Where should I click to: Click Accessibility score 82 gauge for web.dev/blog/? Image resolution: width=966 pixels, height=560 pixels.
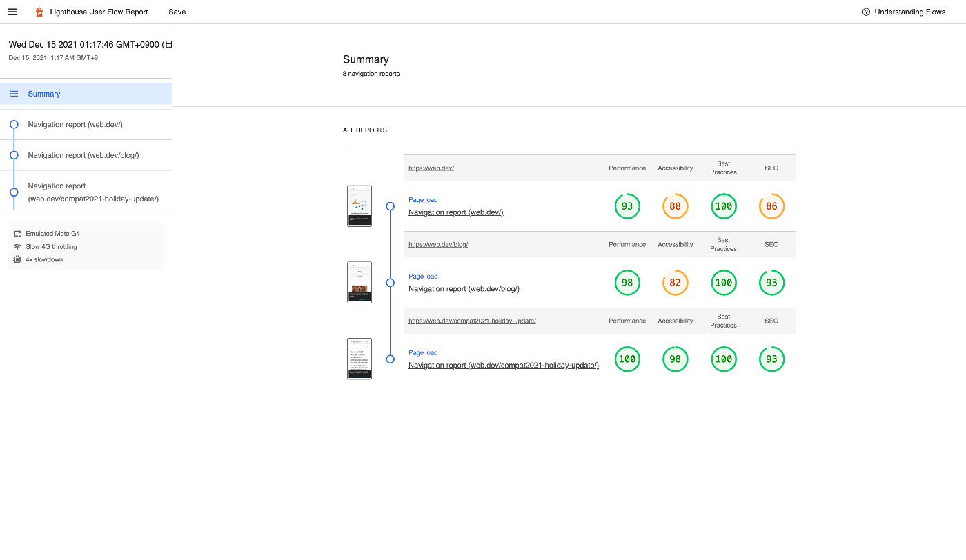pyautogui.click(x=676, y=283)
